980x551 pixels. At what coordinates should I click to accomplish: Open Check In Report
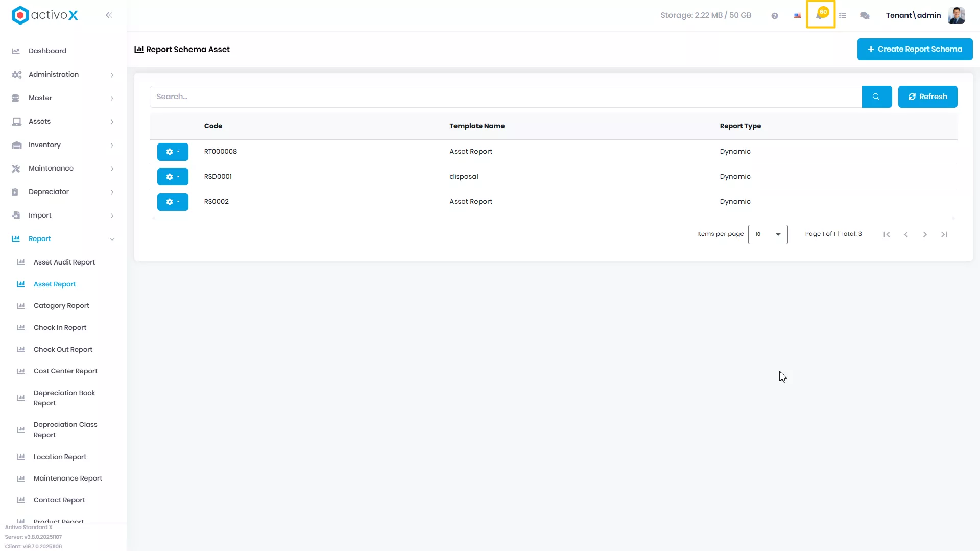[60, 328]
